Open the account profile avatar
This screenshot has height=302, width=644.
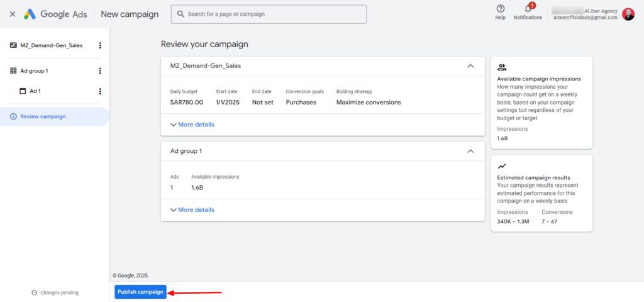(628, 14)
